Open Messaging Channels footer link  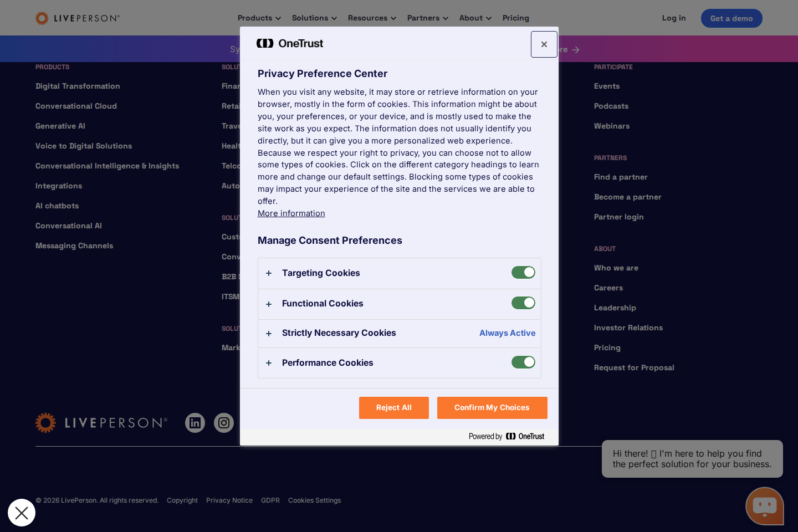(74, 245)
